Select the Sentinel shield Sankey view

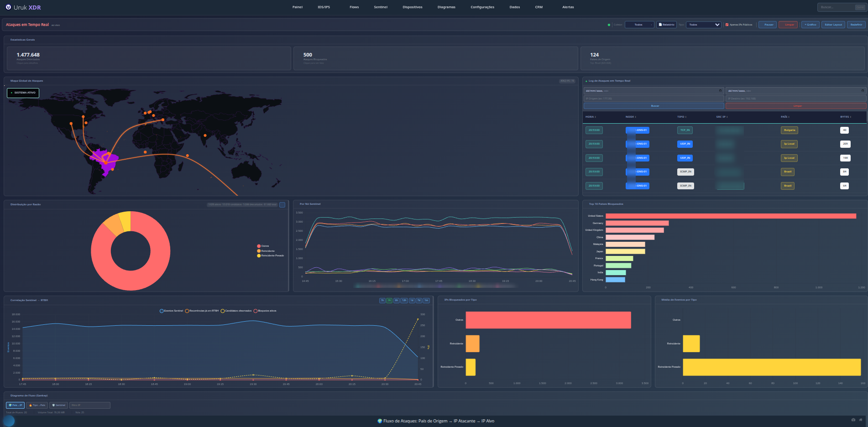pyautogui.click(x=58, y=405)
